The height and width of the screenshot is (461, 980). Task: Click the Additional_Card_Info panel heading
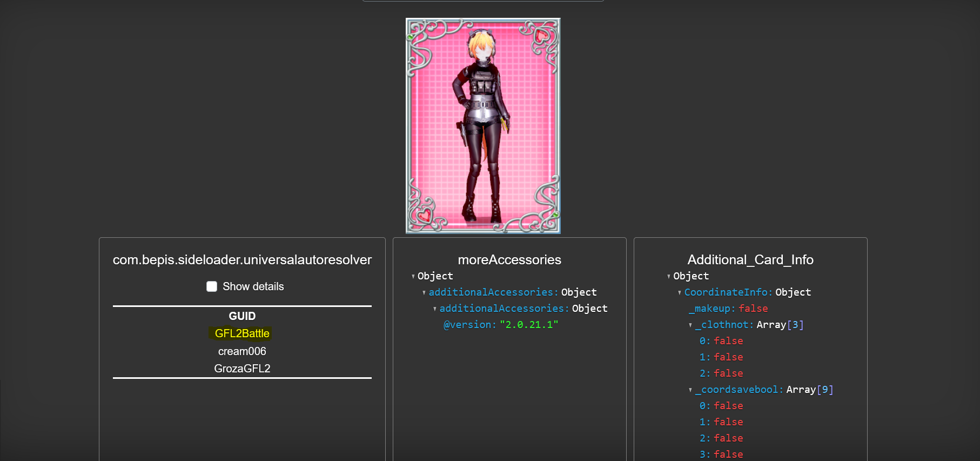point(750,260)
